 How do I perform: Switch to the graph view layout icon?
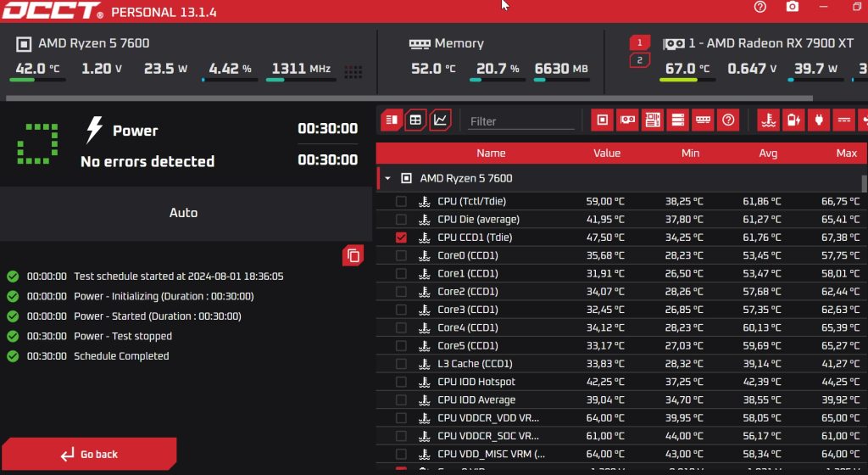coord(440,120)
